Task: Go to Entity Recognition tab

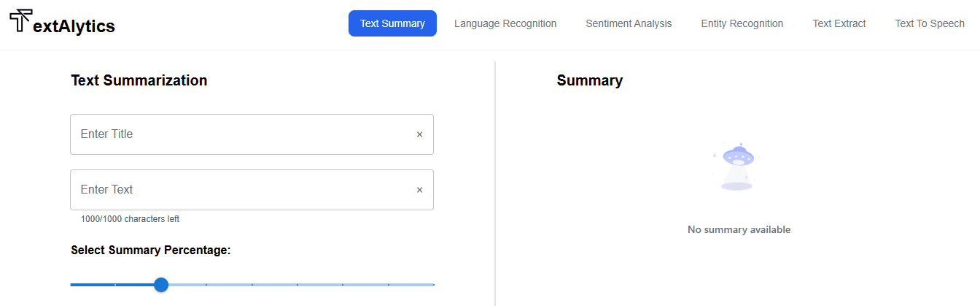Action: 742,23
